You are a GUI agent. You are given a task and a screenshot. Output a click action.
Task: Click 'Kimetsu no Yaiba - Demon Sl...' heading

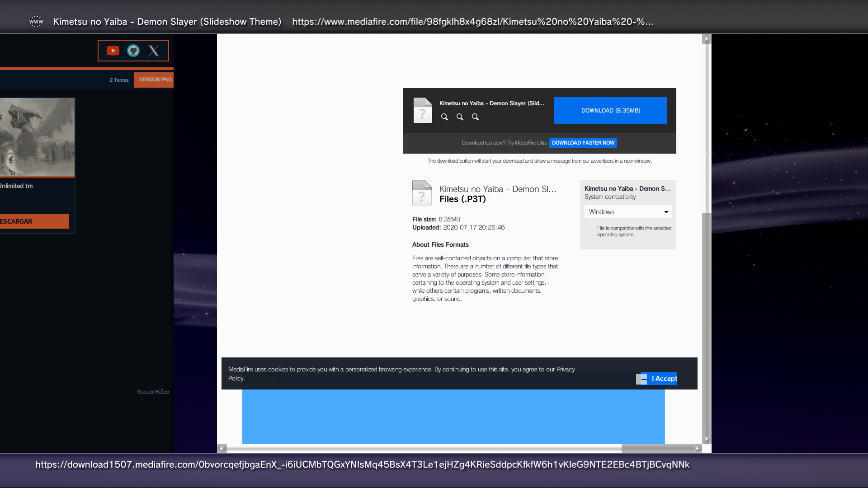click(x=498, y=189)
